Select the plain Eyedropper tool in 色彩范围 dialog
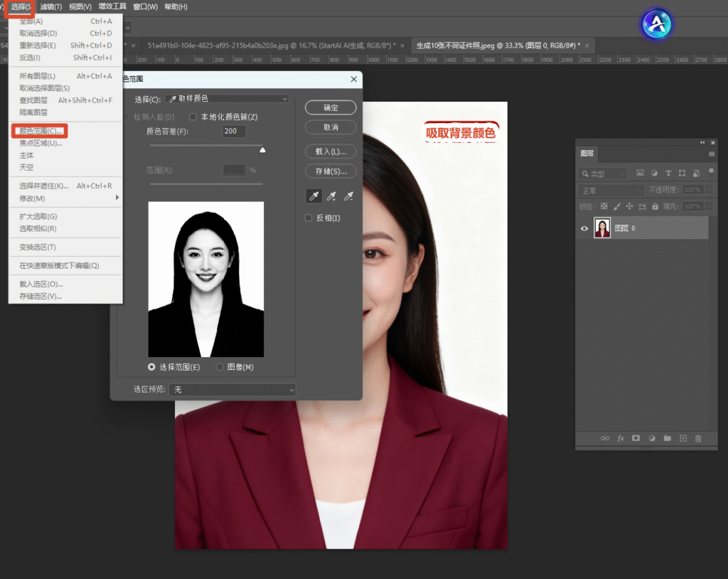 314,196
